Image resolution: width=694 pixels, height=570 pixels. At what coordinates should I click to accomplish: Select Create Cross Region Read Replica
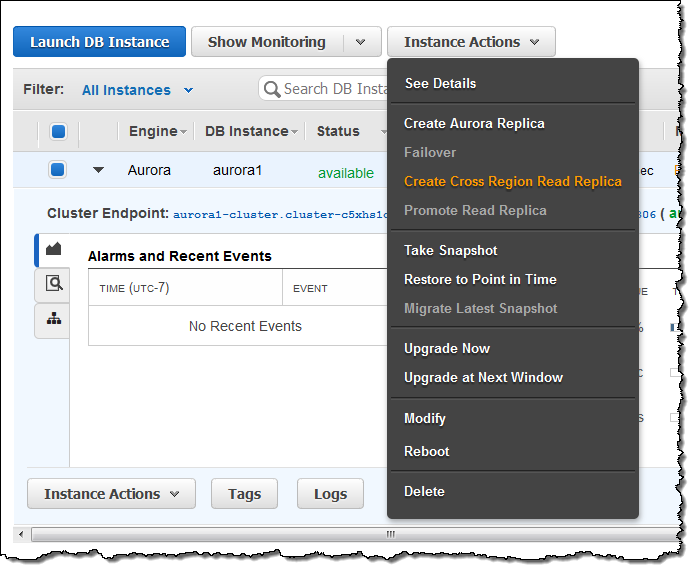[512, 181]
